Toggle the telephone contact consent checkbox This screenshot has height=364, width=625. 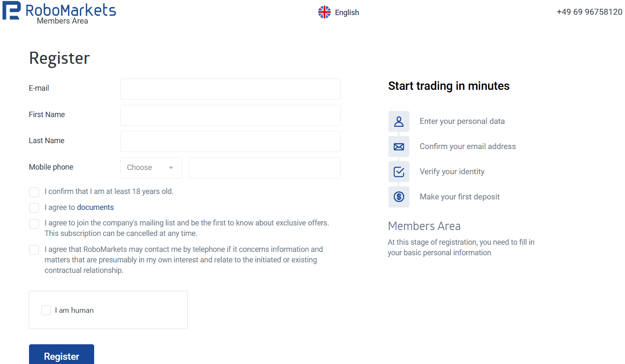click(x=34, y=249)
